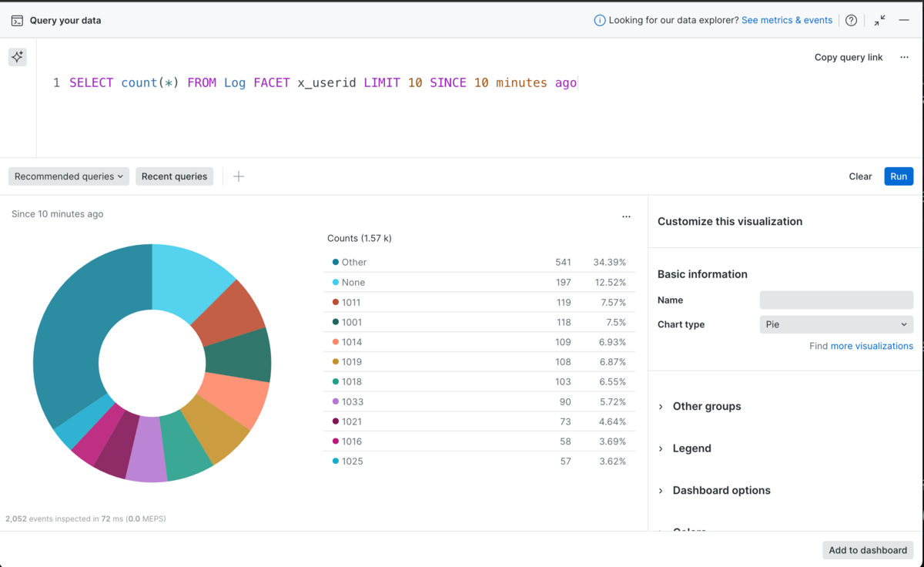This screenshot has width=924, height=567.
Task: Click the info icon beside data explorer text
Action: pos(600,21)
